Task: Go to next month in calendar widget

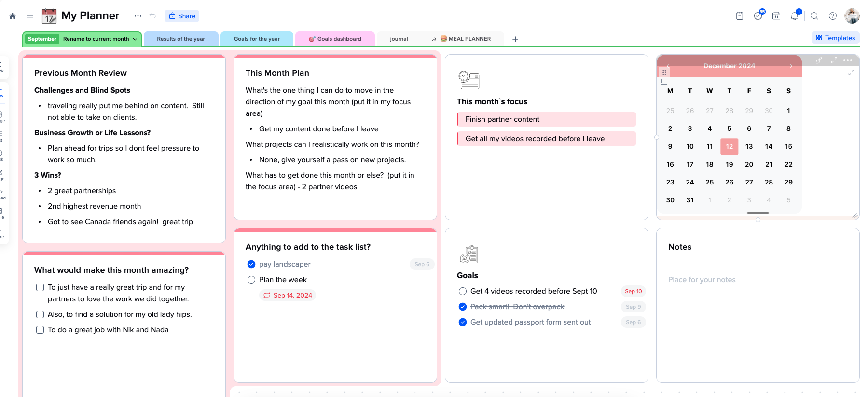Action: [x=791, y=66]
